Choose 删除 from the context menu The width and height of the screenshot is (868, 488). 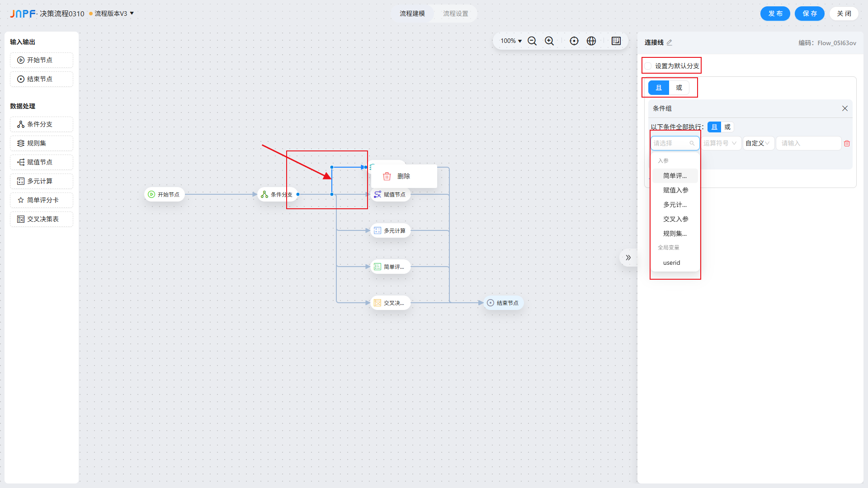pyautogui.click(x=403, y=176)
